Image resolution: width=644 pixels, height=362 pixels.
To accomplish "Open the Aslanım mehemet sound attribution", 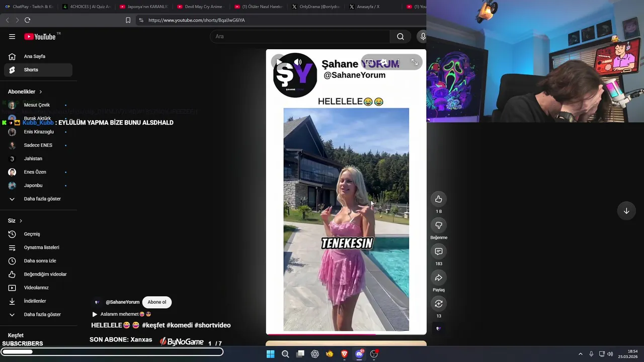I will [122, 314].
